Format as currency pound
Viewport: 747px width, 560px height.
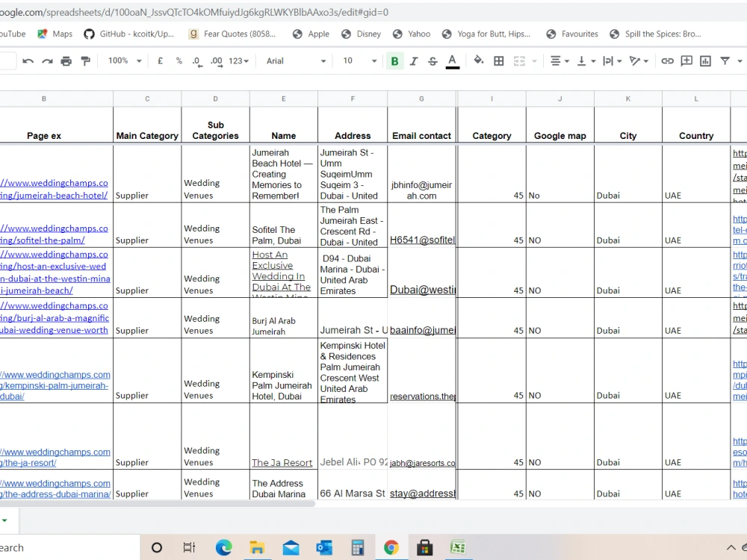coord(160,61)
